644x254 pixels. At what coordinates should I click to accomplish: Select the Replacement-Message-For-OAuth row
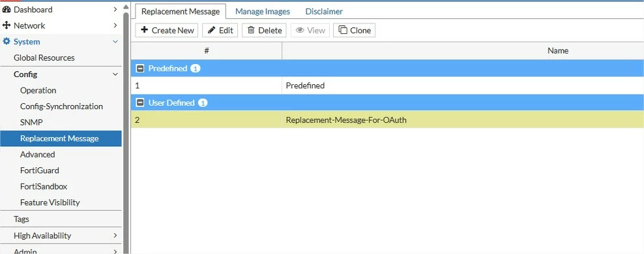pyautogui.click(x=387, y=120)
